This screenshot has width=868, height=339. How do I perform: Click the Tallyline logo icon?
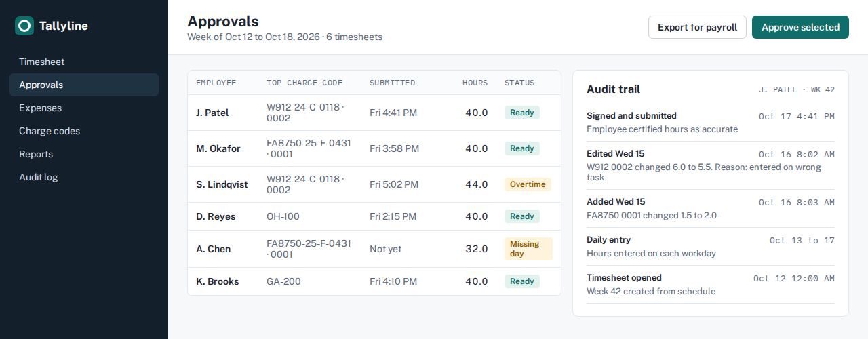coord(24,26)
